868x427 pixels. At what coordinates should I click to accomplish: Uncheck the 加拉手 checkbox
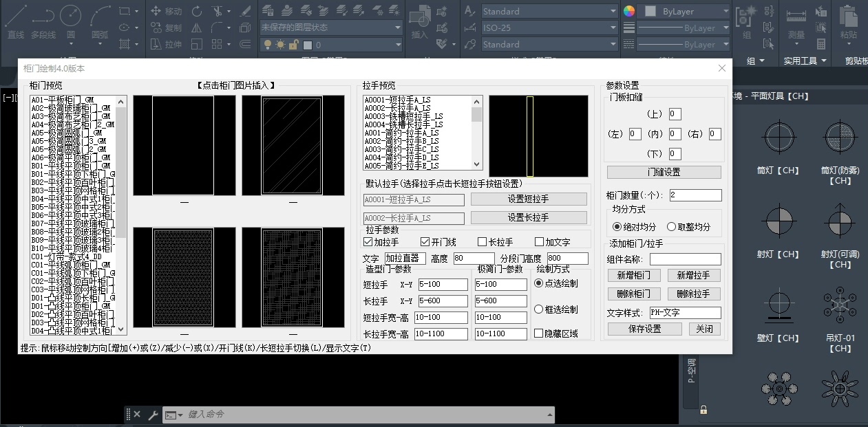coord(368,242)
